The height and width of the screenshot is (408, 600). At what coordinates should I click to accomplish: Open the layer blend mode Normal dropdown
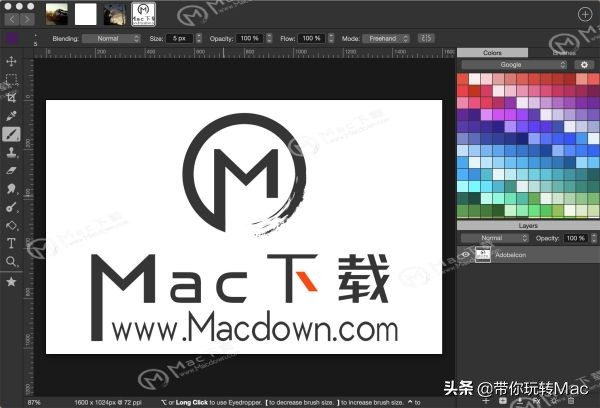(x=495, y=238)
